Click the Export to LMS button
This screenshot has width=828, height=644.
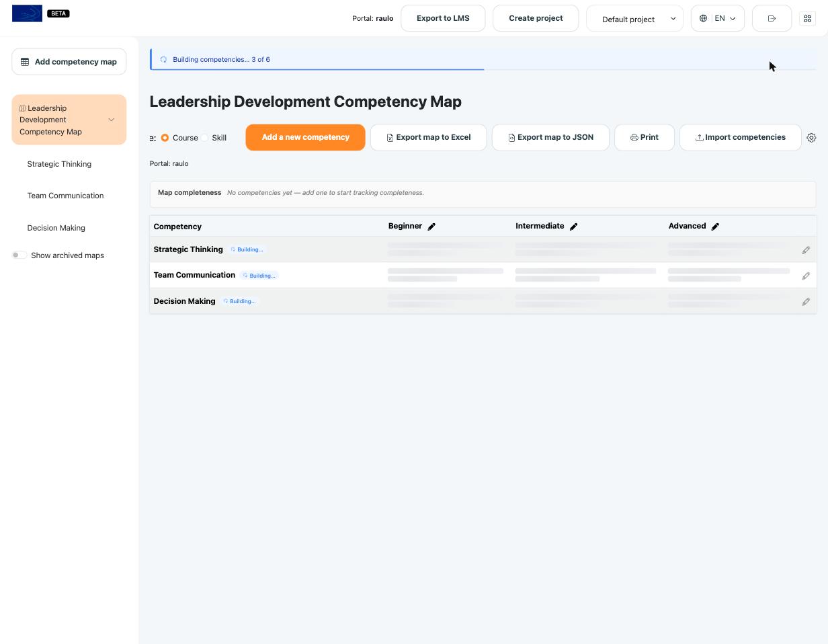click(443, 18)
